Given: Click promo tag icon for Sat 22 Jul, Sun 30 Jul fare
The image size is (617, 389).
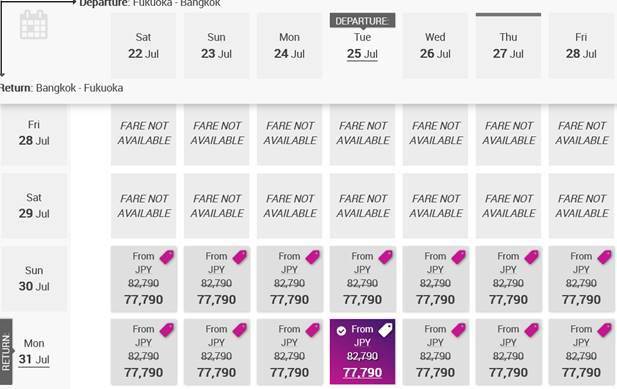Looking at the screenshot, I should click(x=167, y=257).
